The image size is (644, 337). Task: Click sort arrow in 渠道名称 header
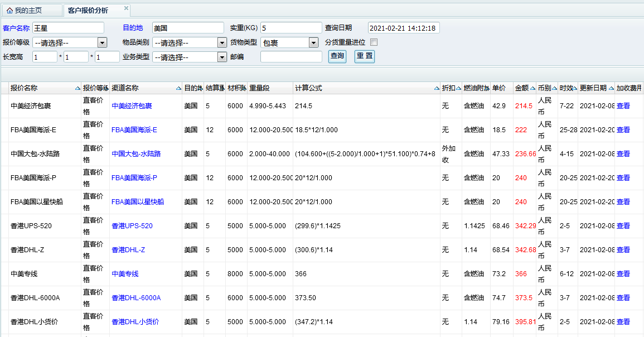point(178,89)
